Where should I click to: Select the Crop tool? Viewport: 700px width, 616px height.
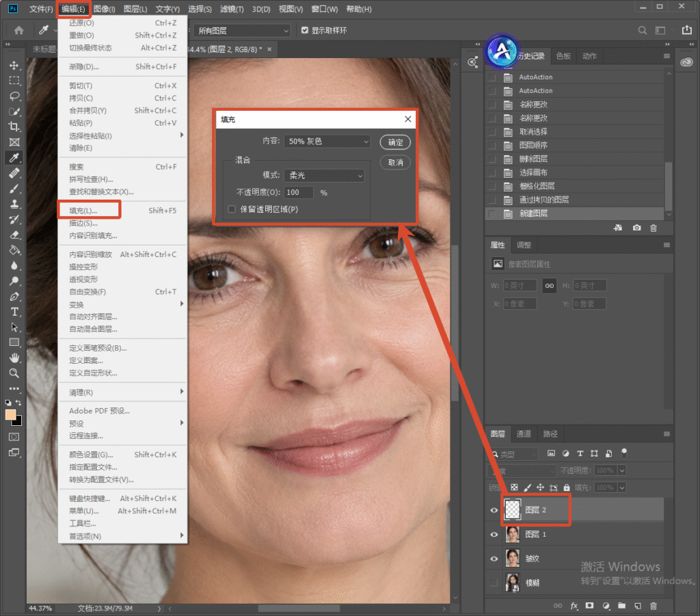pos(14,126)
